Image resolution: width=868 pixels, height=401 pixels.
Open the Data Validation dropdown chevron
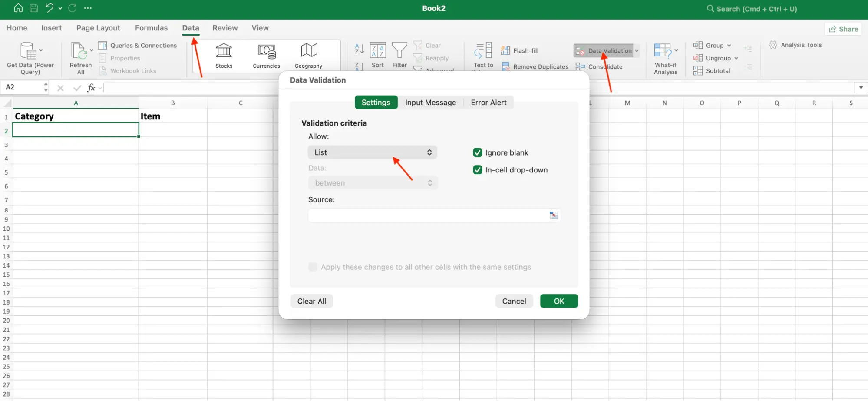637,50
